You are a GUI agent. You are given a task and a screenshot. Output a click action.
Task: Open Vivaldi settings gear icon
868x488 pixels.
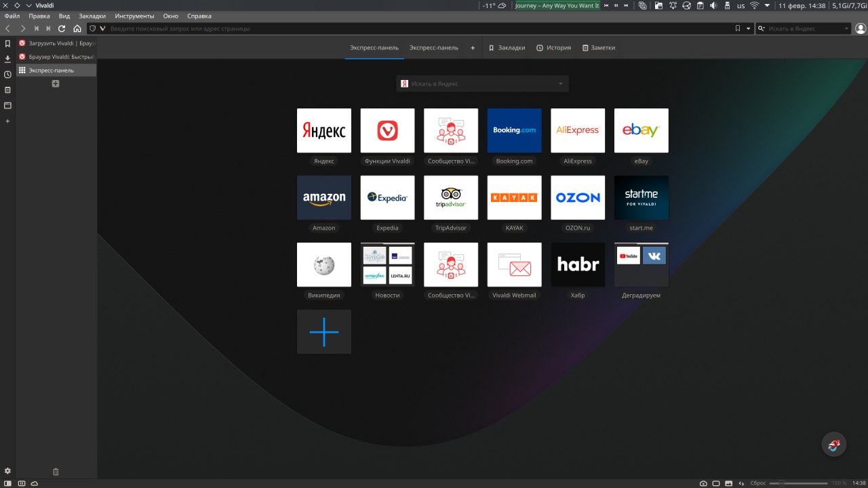click(7, 471)
